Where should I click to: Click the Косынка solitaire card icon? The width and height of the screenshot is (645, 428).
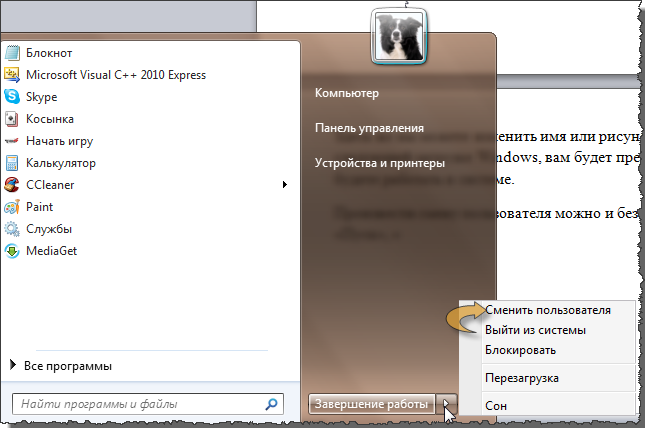click(12, 119)
